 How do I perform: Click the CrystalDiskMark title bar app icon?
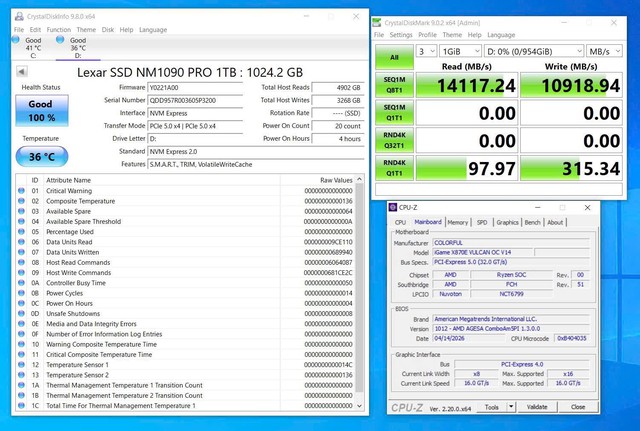pyautogui.click(x=377, y=22)
